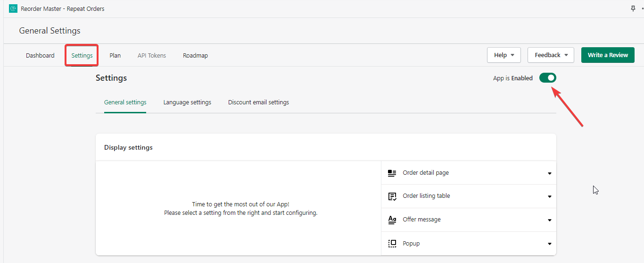Expand the Offer message section arrow

coord(549,221)
